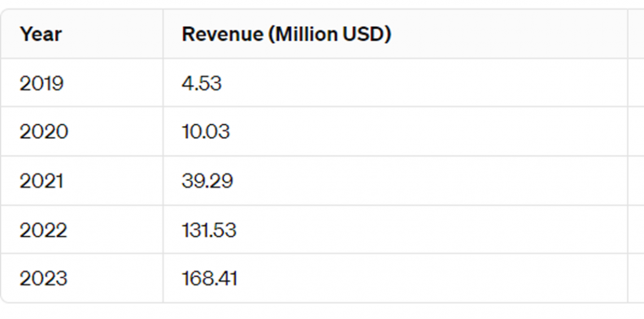Select the 2023 year cell
The width and height of the screenshot is (644, 319).
coord(43,278)
